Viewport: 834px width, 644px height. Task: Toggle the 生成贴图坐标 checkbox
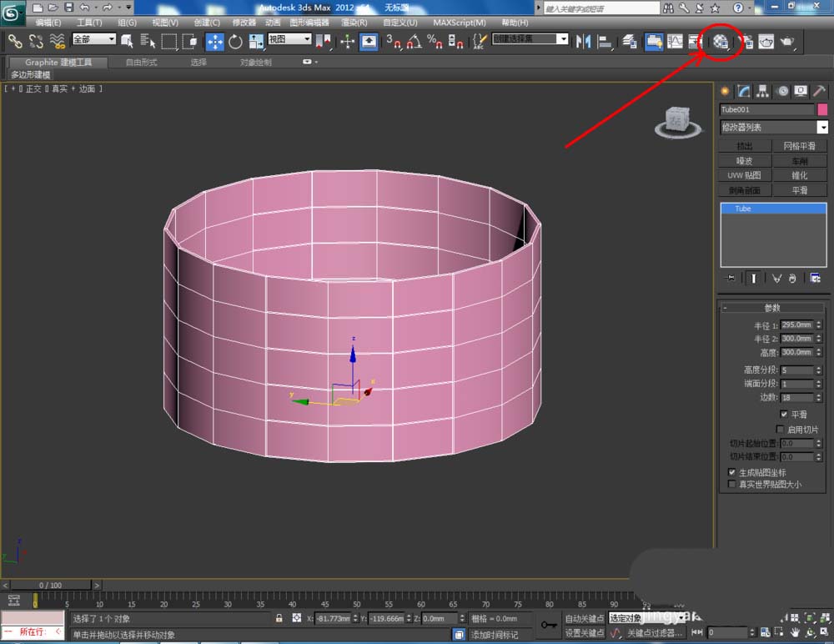tap(732, 472)
